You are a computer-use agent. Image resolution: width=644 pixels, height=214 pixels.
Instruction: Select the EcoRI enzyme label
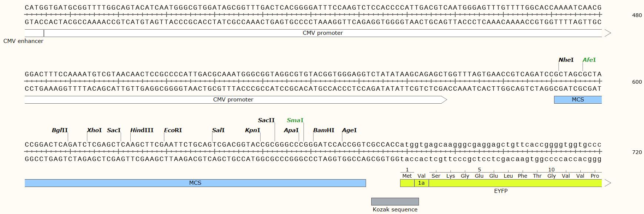pyautogui.click(x=173, y=130)
